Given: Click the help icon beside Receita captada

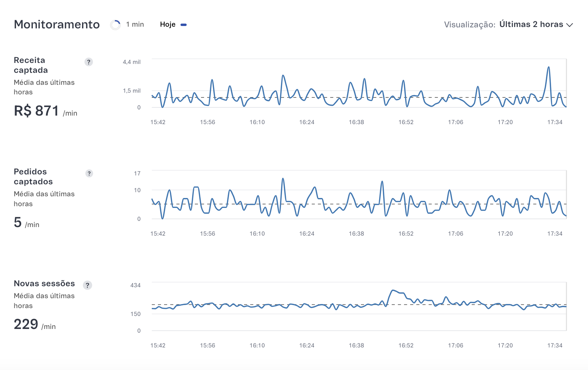Looking at the screenshot, I should [89, 62].
